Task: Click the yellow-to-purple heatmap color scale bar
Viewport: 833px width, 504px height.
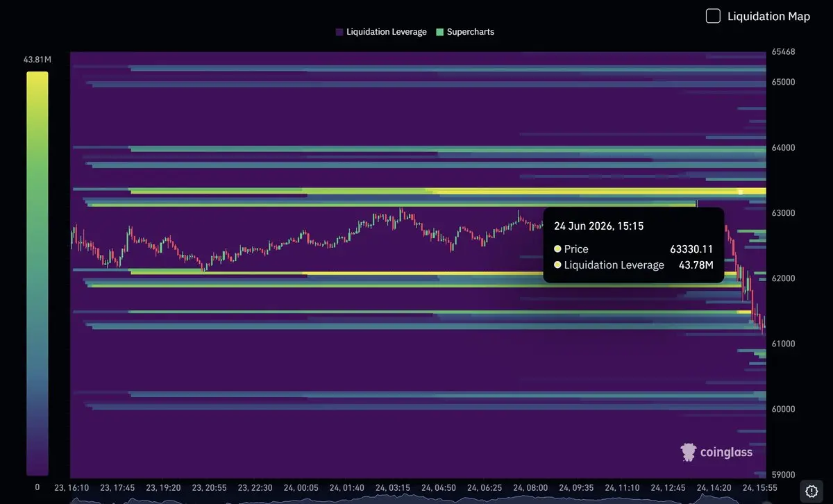Action: [37, 274]
